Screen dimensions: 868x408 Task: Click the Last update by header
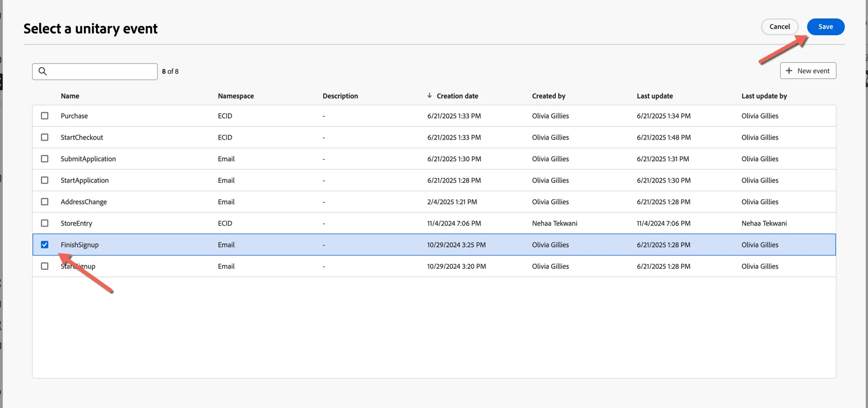(x=764, y=96)
